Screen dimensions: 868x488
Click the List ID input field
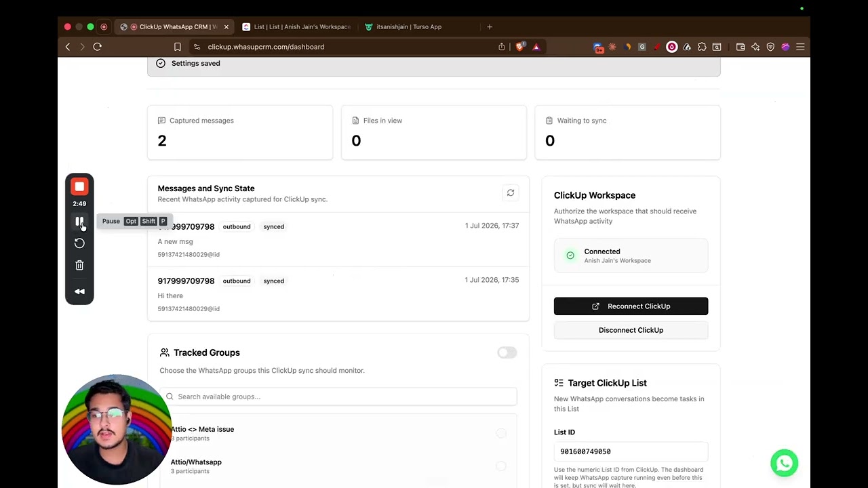point(631,451)
